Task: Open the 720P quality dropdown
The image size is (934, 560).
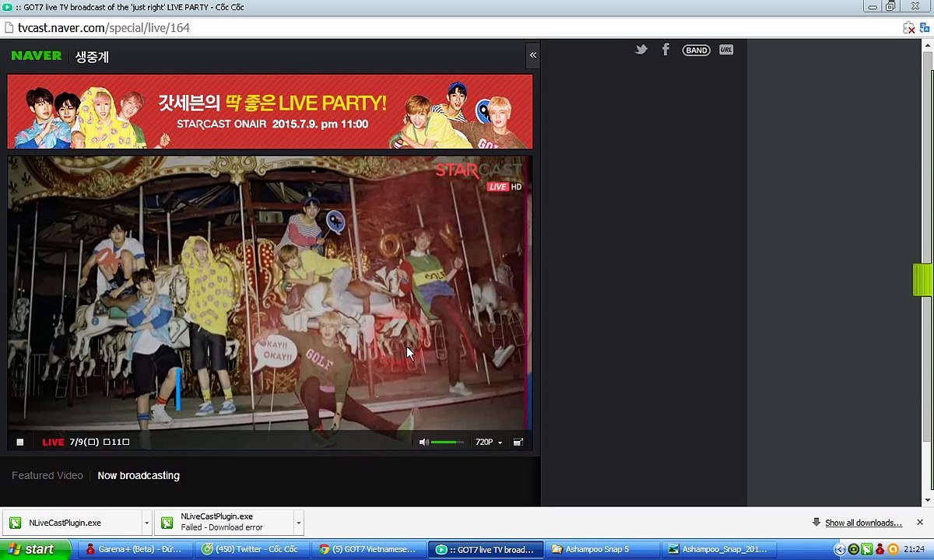Action: click(x=489, y=442)
